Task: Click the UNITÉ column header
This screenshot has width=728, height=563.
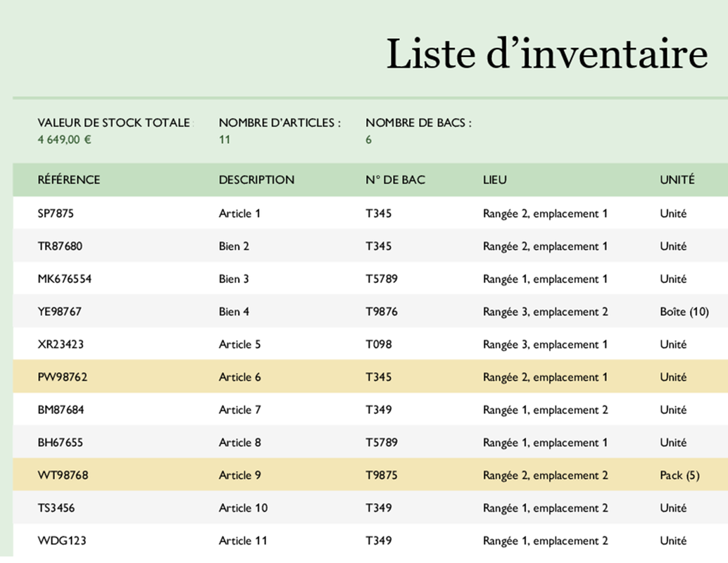Action: 677,179
